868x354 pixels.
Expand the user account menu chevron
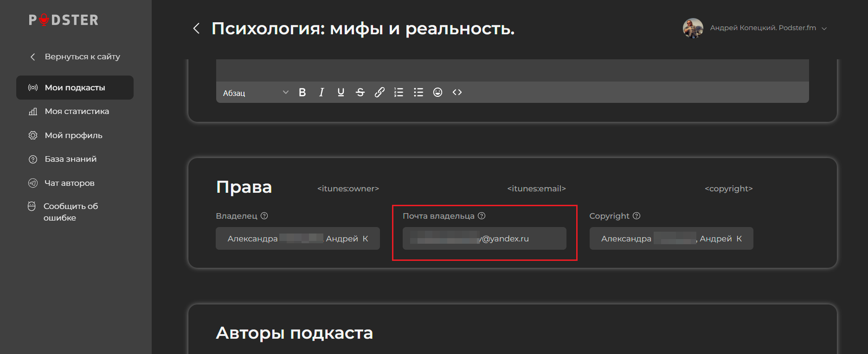pos(824,29)
